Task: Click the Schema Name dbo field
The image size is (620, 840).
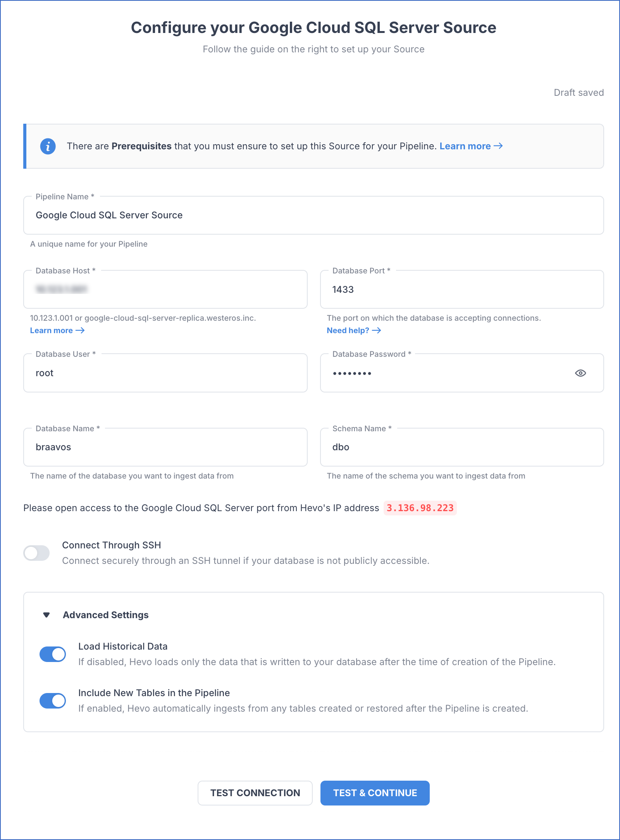Action: click(461, 447)
